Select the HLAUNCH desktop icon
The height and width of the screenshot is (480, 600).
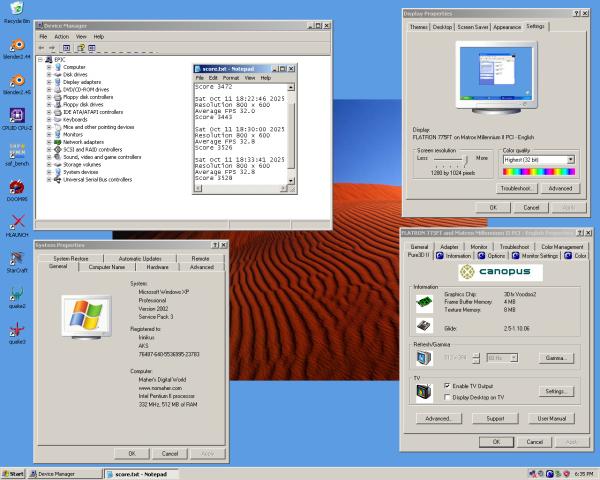pyautogui.click(x=16, y=222)
